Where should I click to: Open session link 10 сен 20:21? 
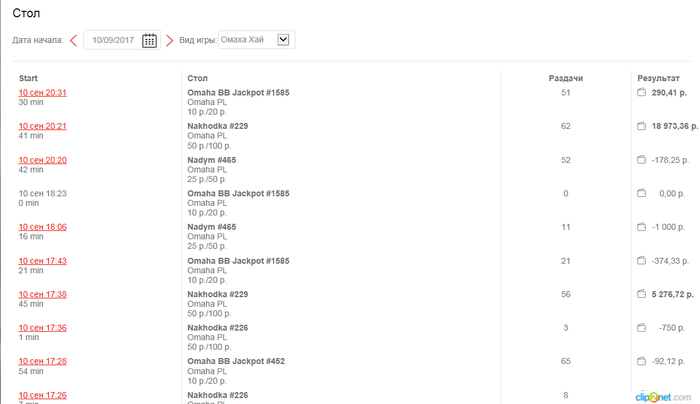[42, 126]
